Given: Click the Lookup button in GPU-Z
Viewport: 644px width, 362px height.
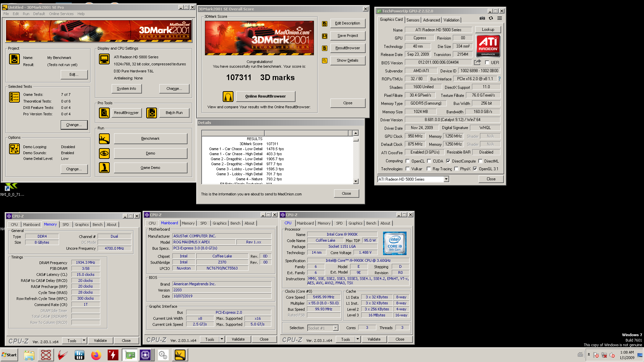Looking at the screenshot, I should tap(488, 29).
